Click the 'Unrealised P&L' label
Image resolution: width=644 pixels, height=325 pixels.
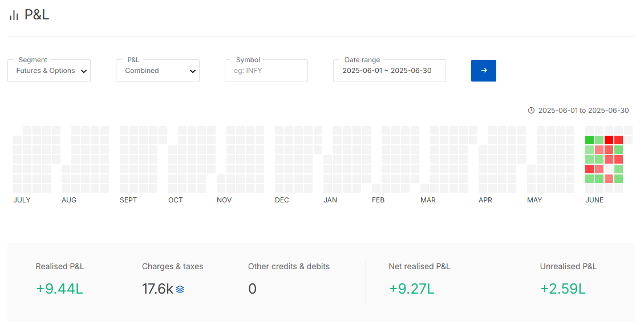pyautogui.click(x=569, y=266)
